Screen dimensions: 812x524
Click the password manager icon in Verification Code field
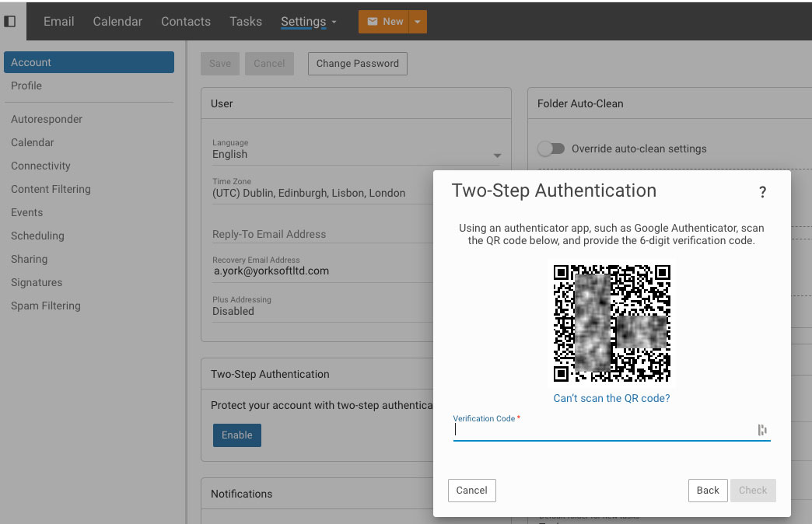coord(761,430)
